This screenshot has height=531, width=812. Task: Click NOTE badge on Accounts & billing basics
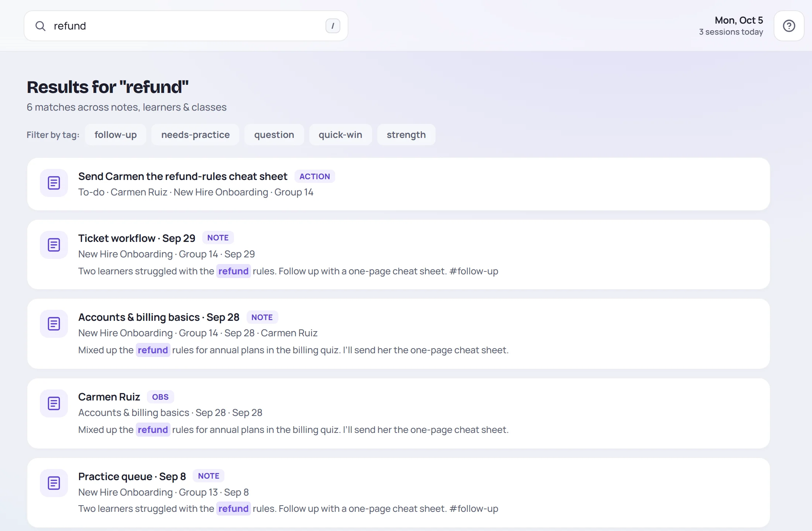pos(262,317)
